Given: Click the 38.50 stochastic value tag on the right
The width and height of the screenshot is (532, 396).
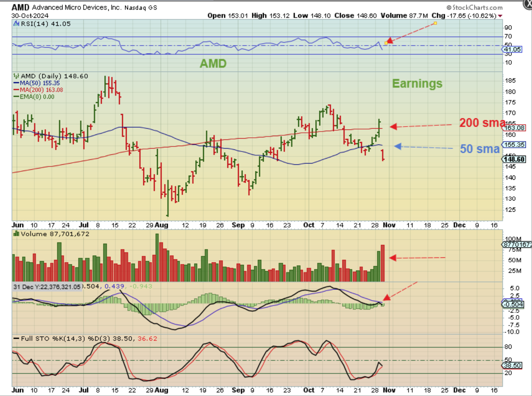Looking at the screenshot, I should (512, 365).
